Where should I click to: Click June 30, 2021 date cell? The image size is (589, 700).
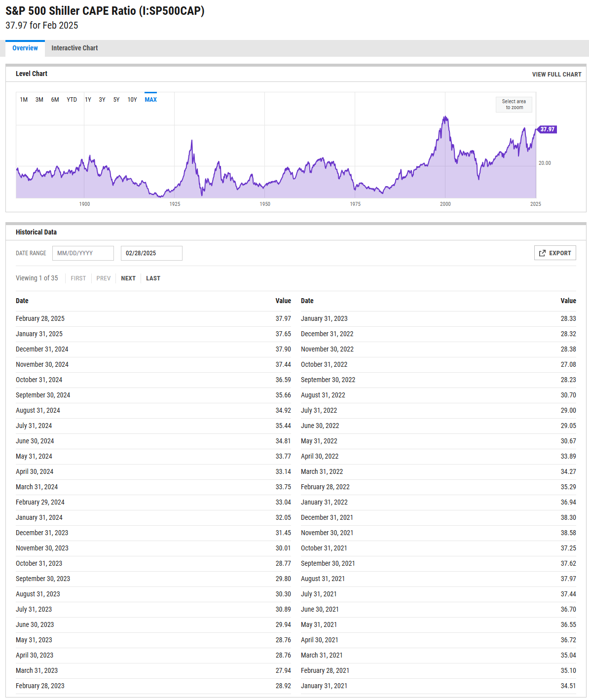point(320,610)
